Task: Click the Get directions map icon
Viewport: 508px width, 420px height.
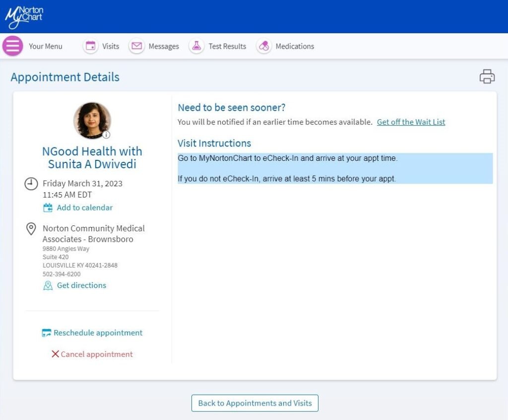Action: 48,285
